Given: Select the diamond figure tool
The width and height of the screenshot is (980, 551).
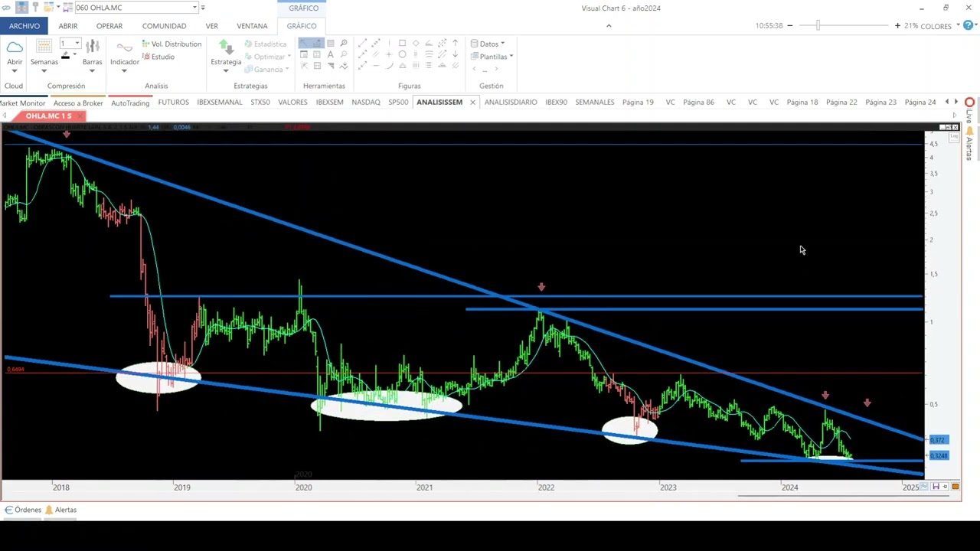Looking at the screenshot, I should [416, 43].
